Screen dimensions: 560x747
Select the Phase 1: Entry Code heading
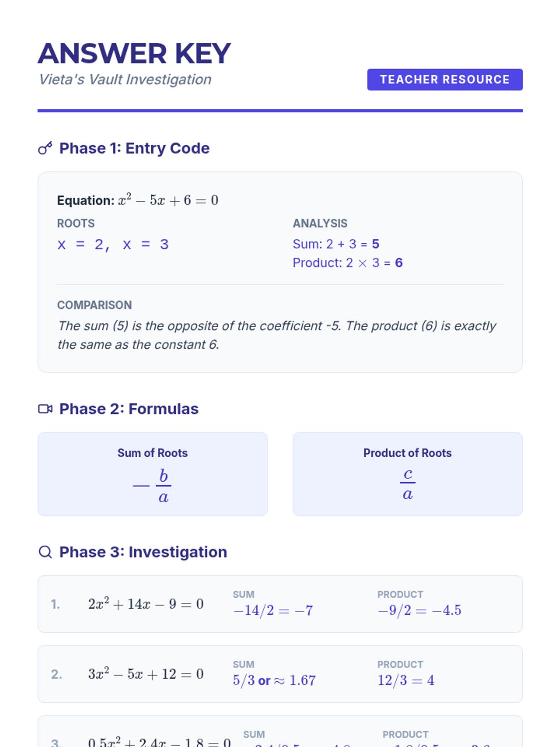[x=134, y=148]
